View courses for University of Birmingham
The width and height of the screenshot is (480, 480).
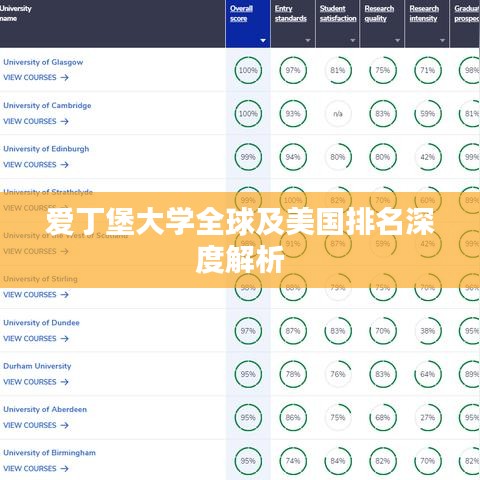click(36, 469)
